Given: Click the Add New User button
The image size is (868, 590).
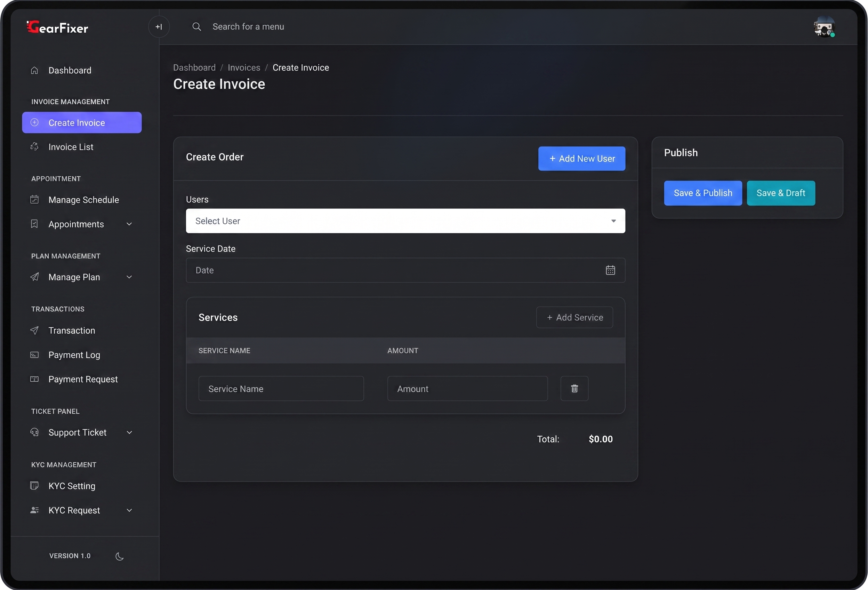Looking at the screenshot, I should [x=581, y=158].
